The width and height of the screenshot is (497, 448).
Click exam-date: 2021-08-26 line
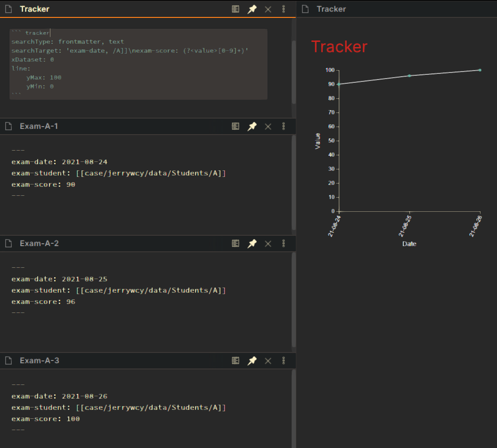coord(59,396)
